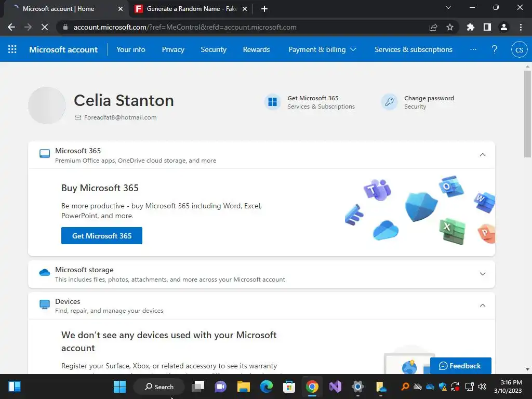Click the Get Microsoft 365 button

[102, 236]
